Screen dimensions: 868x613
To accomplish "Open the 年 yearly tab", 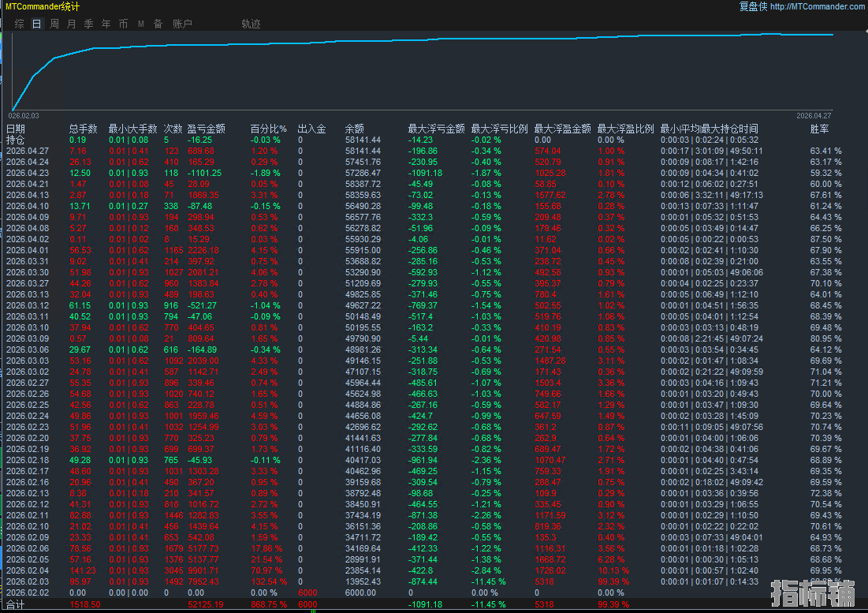I will [106, 24].
